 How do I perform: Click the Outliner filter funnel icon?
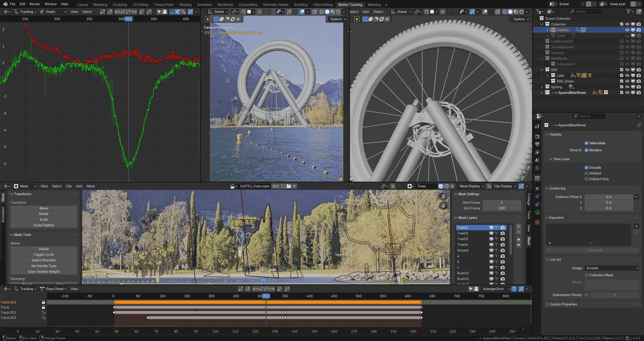tap(628, 11)
